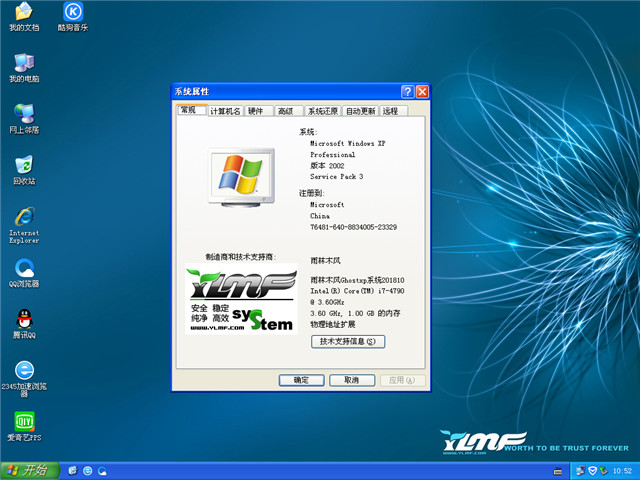Screen dimensions: 640x480
Task: Switch to the 系统还原 tab
Action: pos(323,111)
